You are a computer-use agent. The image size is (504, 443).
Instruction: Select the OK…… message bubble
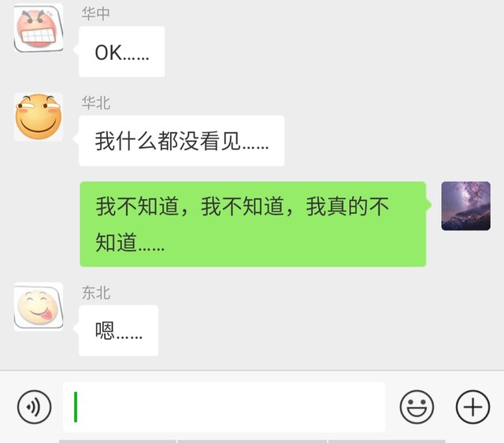[x=121, y=51]
